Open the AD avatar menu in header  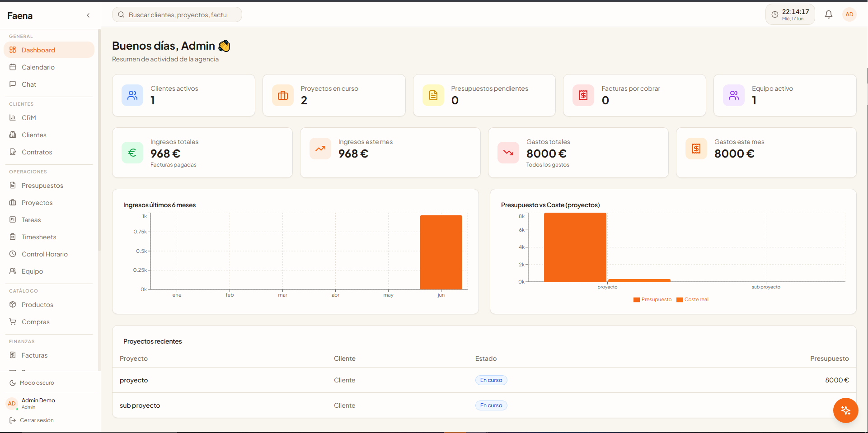[849, 14]
